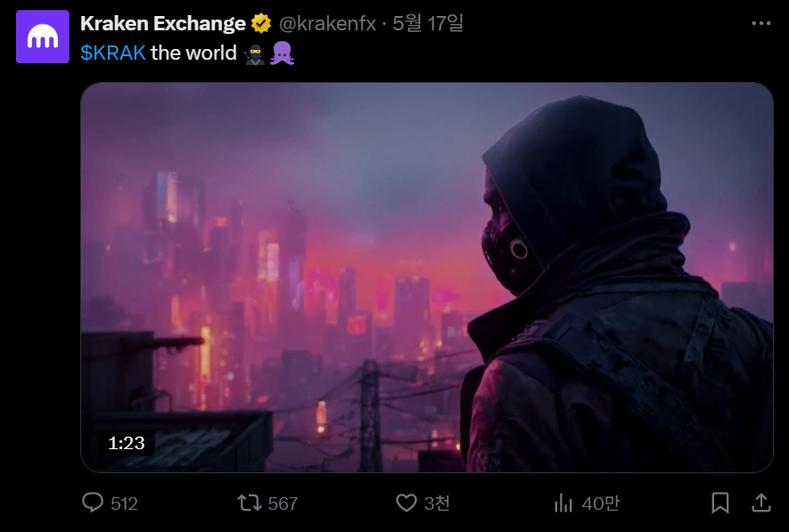789x532 pixels.
Task: Open the share upload arrow icon
Action: (x=761, y=503)
